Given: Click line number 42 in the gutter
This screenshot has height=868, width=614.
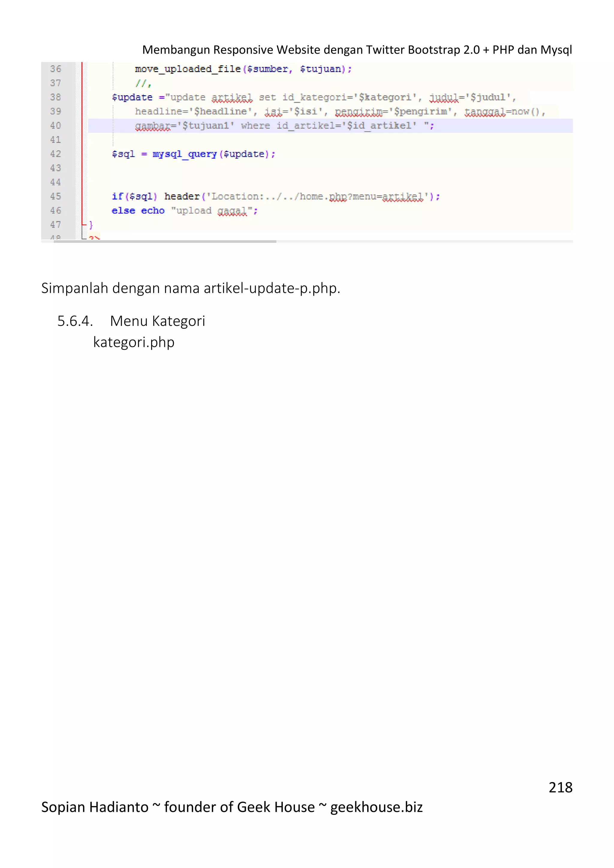Looking at the screenshot, I should click(x=55, y=154).
